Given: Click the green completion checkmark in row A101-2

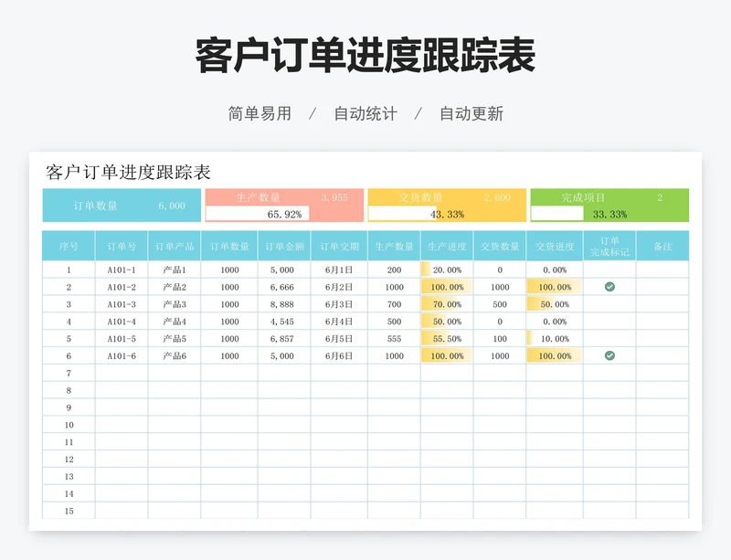Looking at the screenshot, I should click(x=609, y=287).
